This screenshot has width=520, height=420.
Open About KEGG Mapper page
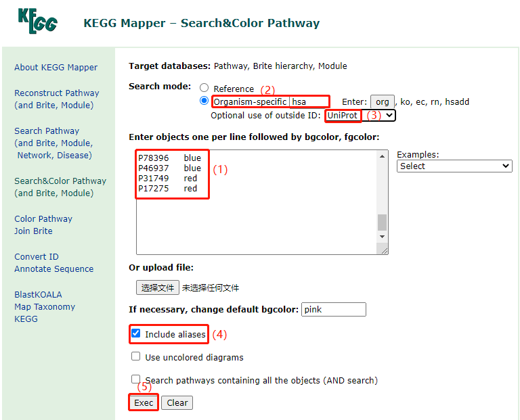pyautogui.click(x=56, y=67)
